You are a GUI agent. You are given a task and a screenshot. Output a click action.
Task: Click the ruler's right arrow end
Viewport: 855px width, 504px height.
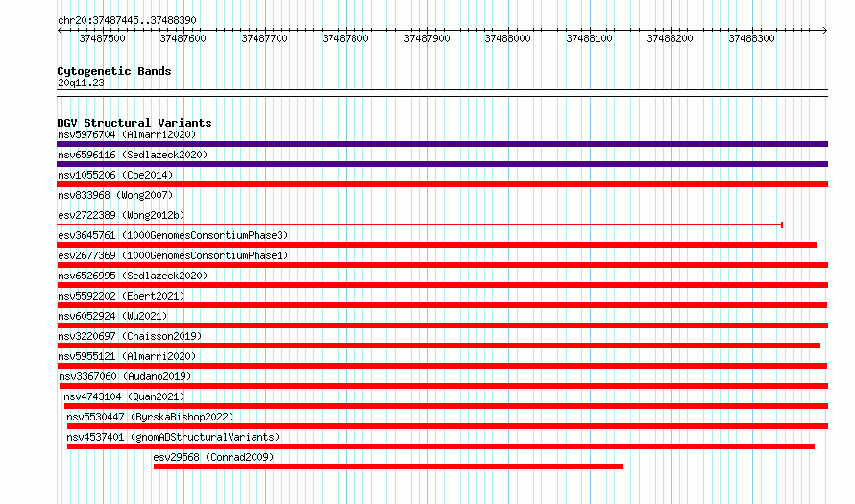pos(825,30)
